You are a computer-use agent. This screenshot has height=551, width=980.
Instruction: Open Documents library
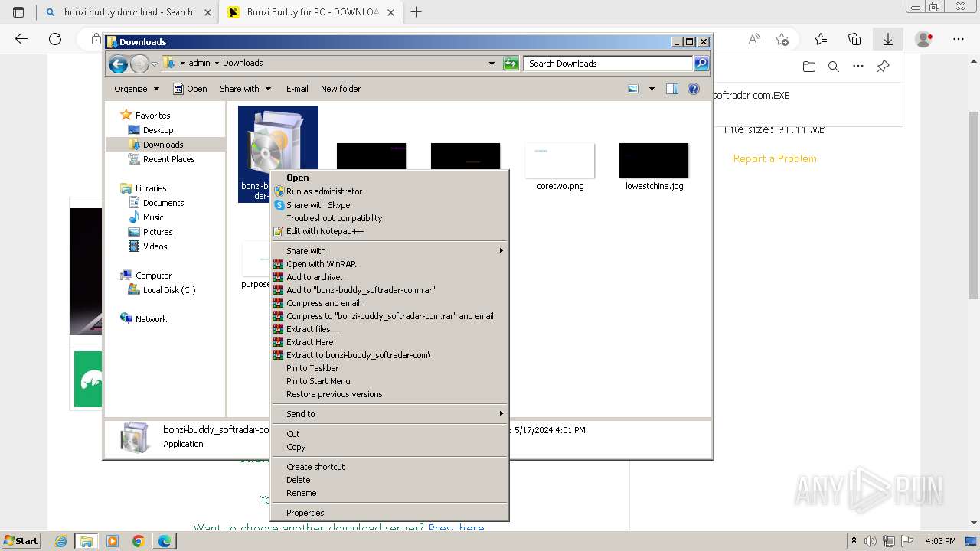click(x=163, y=203)
